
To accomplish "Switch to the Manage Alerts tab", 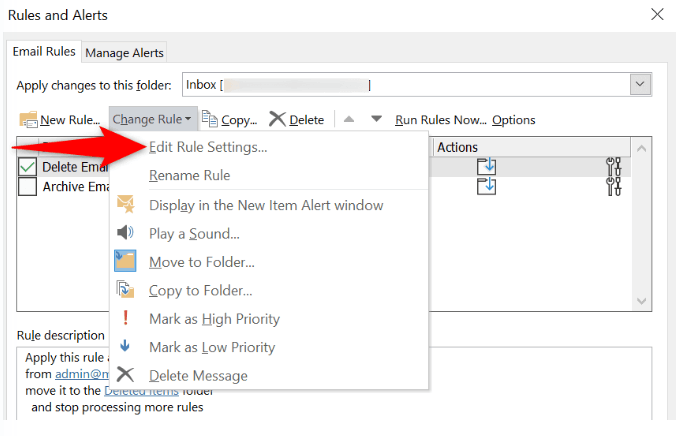I will point(124,53).
